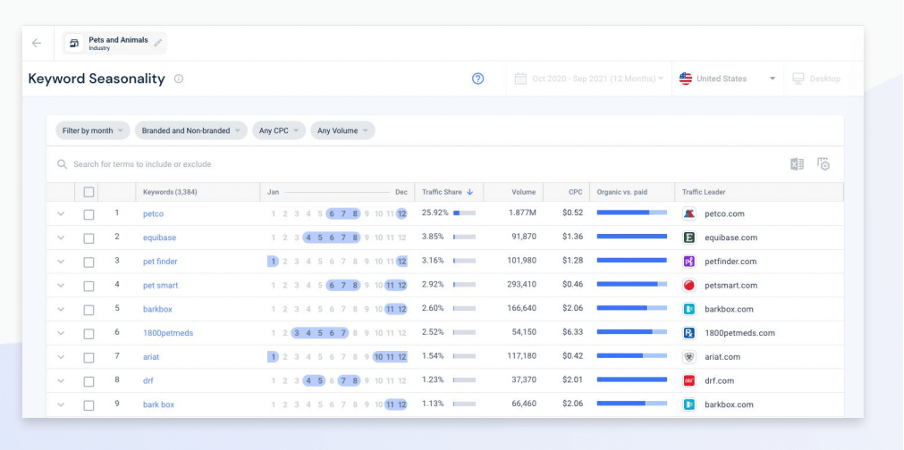This screenshot has width=904, height=450.
Task: Sort by the Keywords column header
Action: (x=170, y=192)
